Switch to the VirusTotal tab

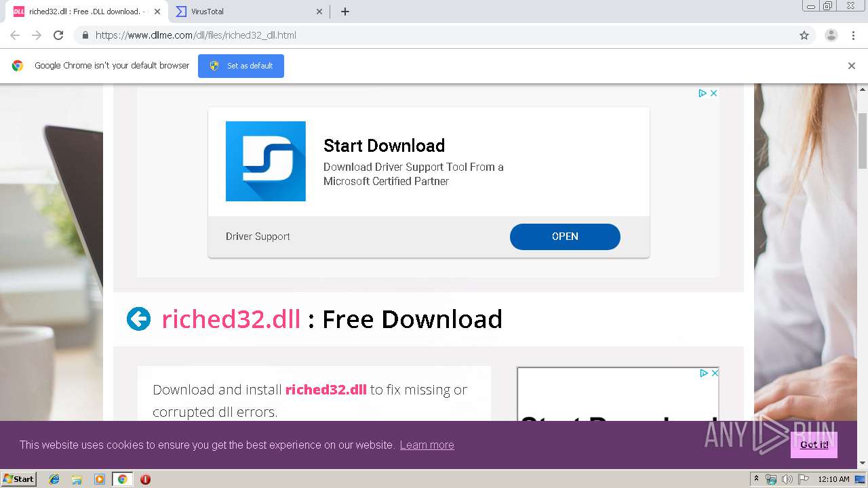click(x=248, y=12)
